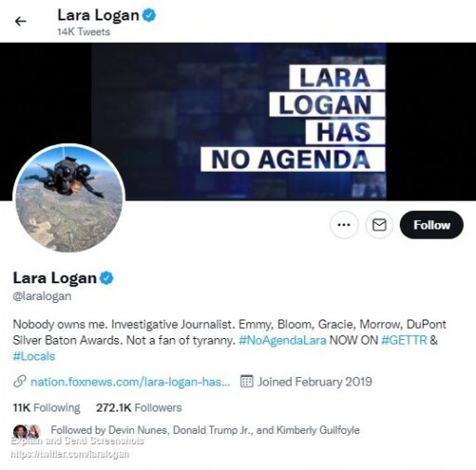The height and width of the screenshot is (470, 476).
Task: Click the verified badge beside top name
Action: click(x=149, y=15)
